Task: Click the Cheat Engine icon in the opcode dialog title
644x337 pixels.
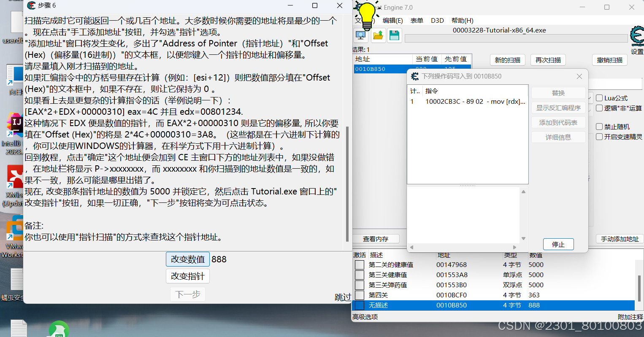Action: pos(415,76)
